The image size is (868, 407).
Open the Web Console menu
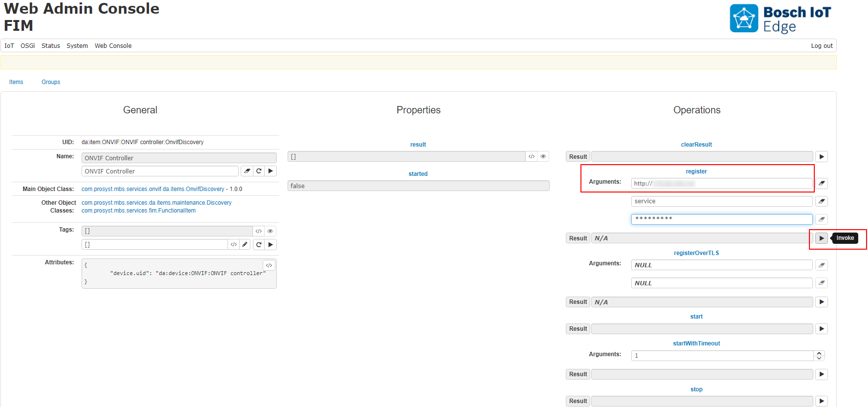point(113,45)
